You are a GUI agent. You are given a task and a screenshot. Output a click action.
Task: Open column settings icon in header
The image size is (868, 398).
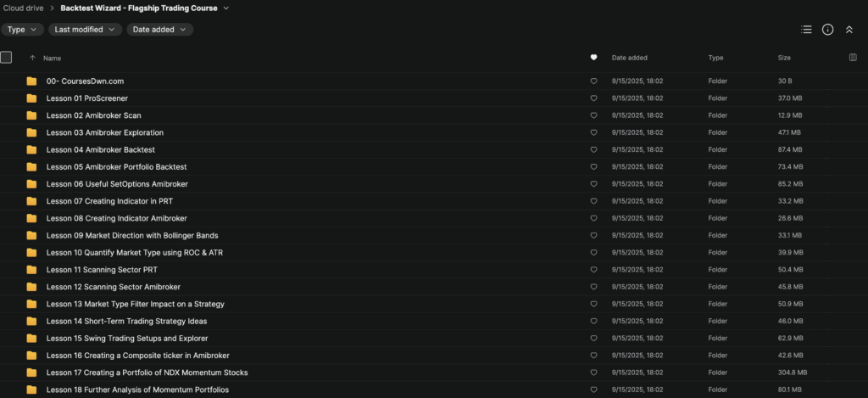click(x=853, y=58)
